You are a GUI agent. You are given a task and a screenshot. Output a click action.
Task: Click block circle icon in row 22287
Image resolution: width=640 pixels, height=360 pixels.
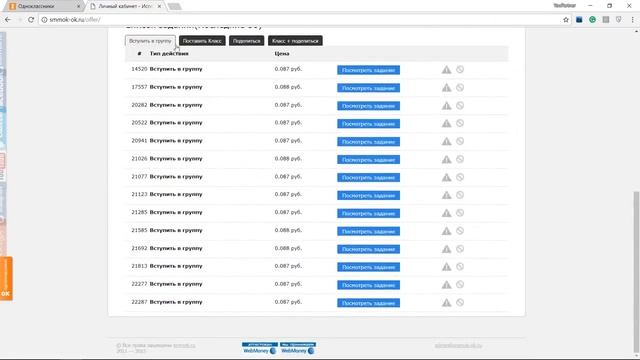[460, 302]
